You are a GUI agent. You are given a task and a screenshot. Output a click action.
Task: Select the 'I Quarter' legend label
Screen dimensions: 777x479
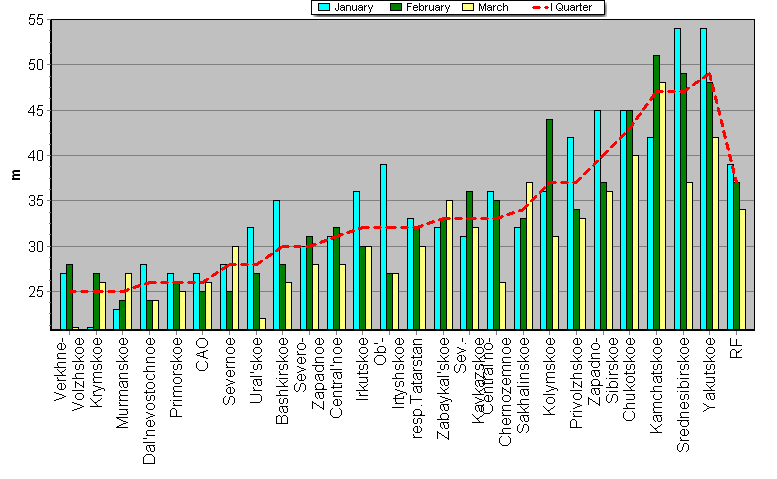tap(571, 7)
